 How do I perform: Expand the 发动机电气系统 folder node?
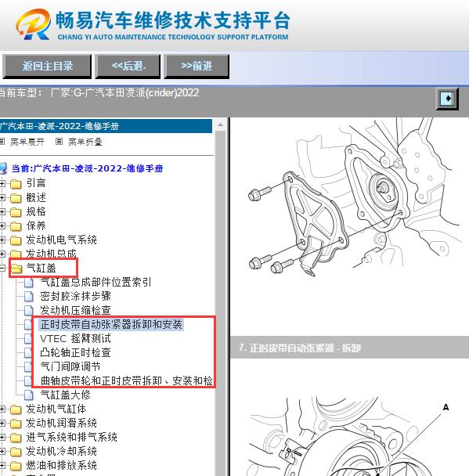2,240
